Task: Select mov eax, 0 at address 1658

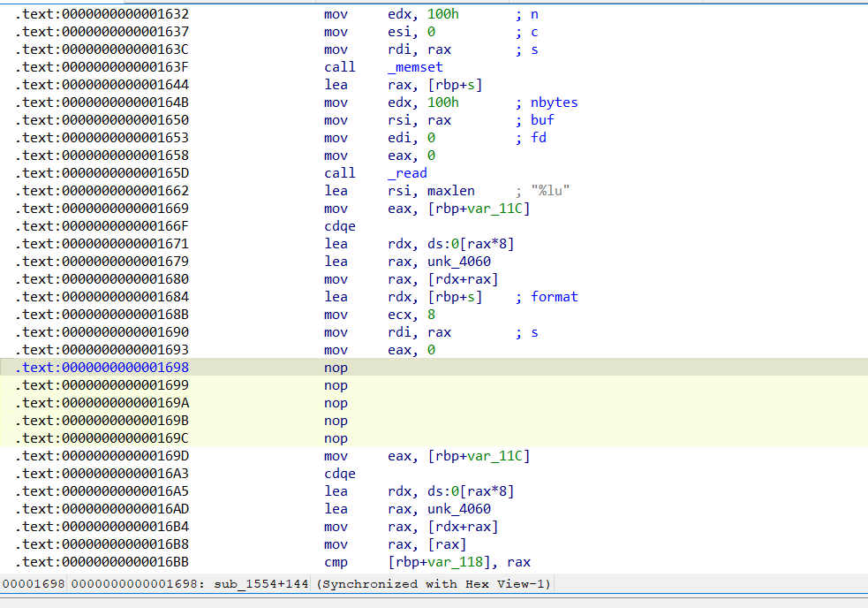Action: [x=380, y=156]
